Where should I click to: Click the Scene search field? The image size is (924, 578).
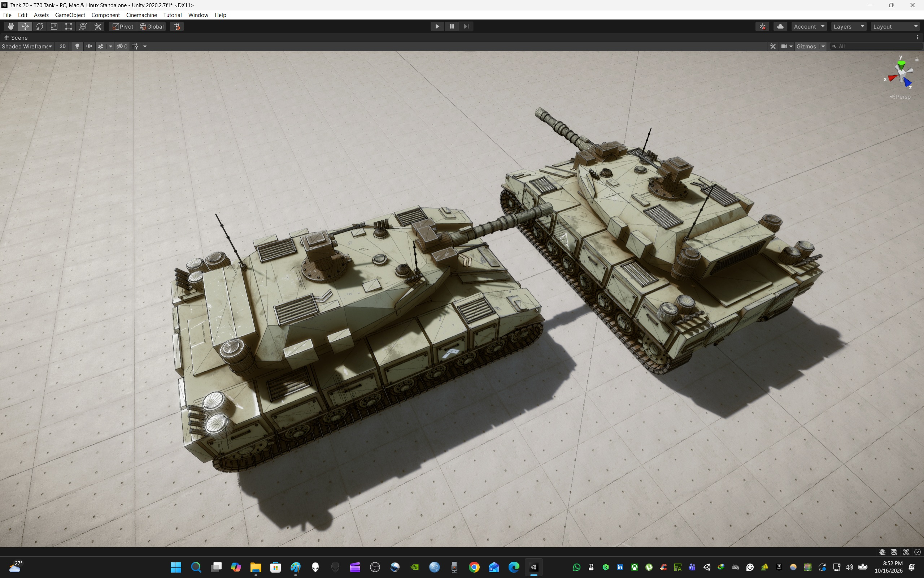point(877,46)
